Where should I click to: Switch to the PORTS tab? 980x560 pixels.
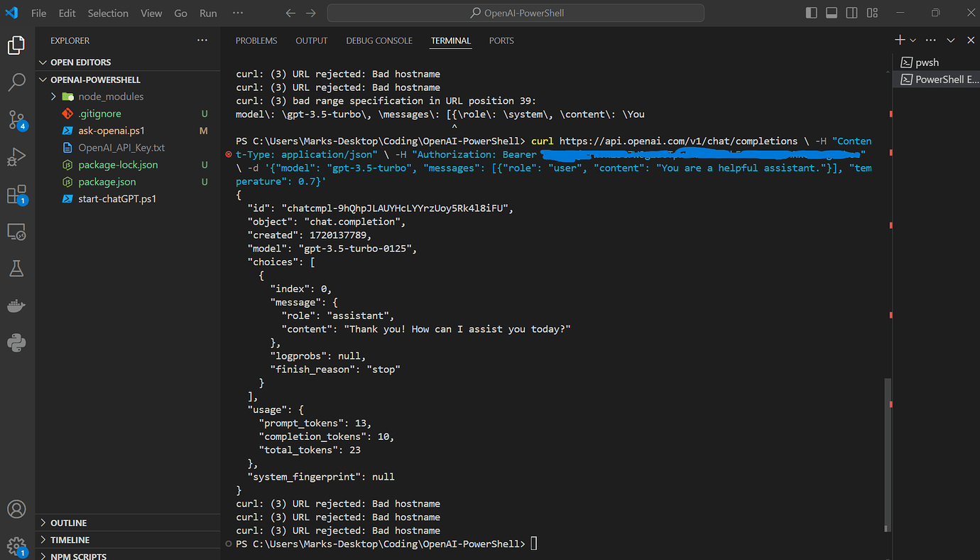point(501,41)
